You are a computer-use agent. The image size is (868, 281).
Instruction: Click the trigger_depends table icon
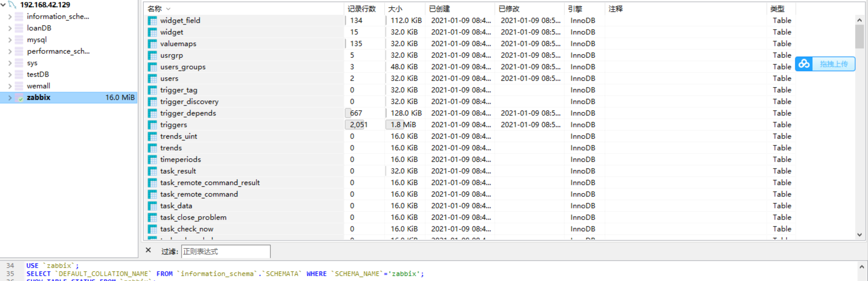point(152,113)
